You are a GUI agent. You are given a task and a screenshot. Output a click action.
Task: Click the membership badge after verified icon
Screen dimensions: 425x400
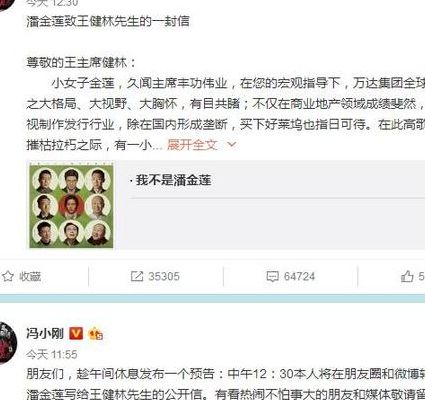96,334
